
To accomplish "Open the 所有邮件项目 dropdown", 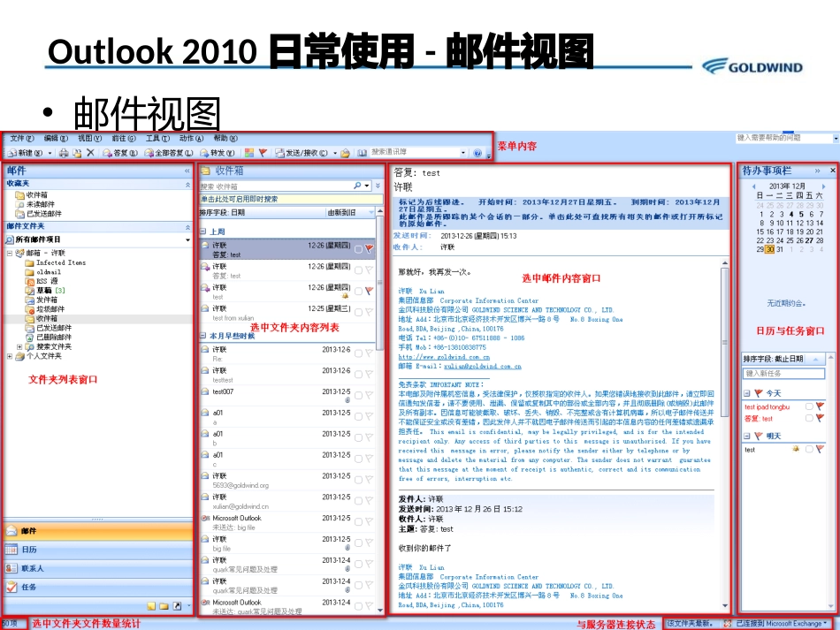I will [x=187, y=239].
